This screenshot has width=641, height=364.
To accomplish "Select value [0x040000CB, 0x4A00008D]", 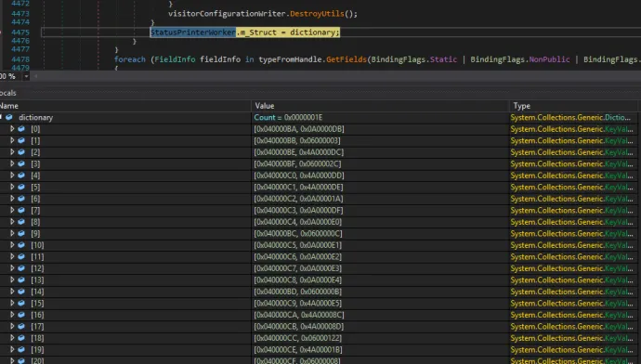I will pos(299,327).
